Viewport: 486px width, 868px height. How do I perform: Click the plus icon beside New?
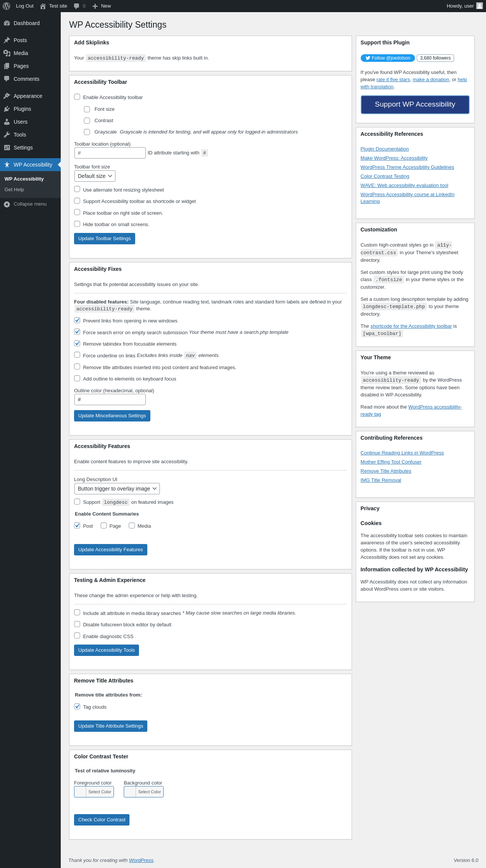point(95,6)
